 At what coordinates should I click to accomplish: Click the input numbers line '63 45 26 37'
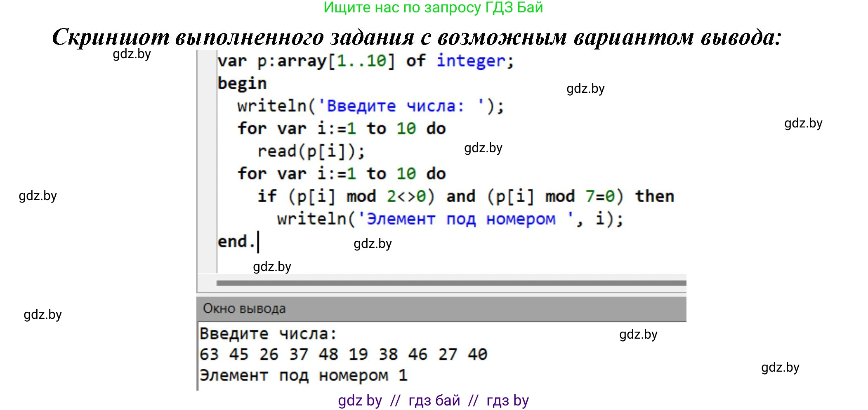click(x=343, y=354)
